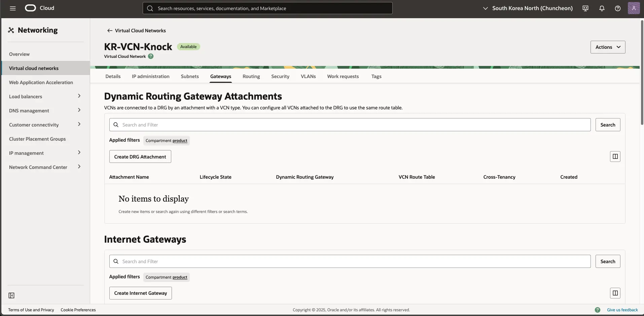Click Dynamic Routing Gateway column header
Screen dimensions: 644x316
point(305,177)
